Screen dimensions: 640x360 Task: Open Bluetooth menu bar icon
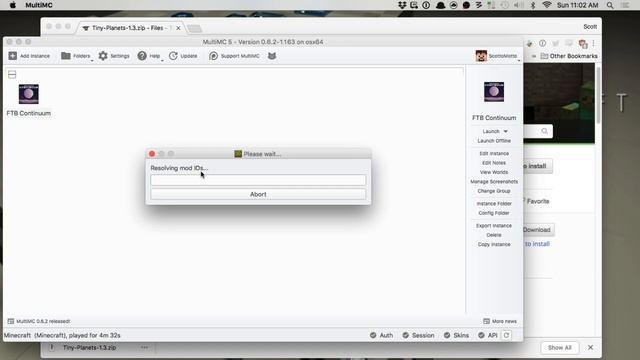[533, 5]
